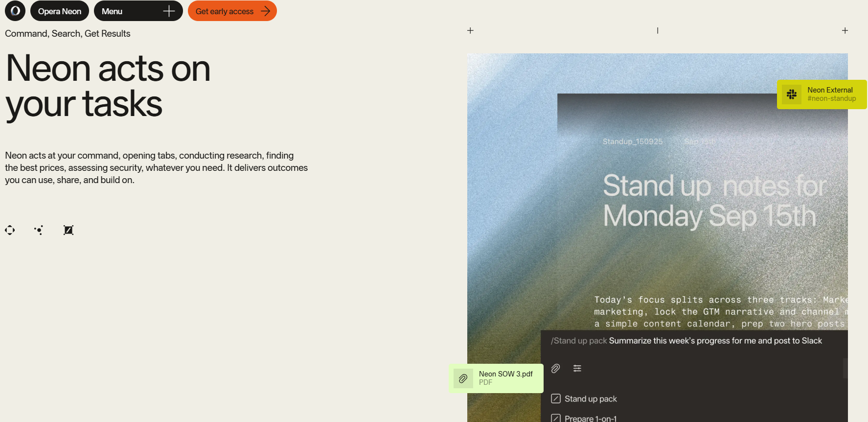Open the sliders settings icon in prompt box
Screen dimensions: 868x422
click(x=577, y=369)
